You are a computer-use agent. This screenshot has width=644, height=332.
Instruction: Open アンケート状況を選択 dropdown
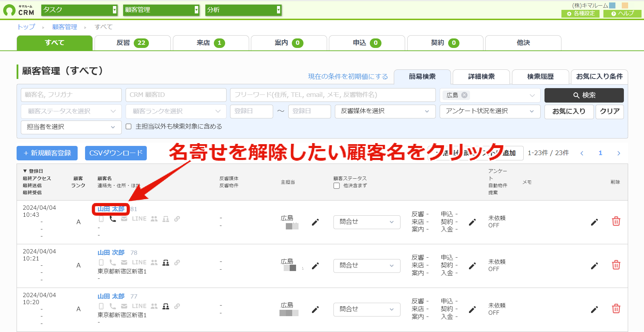490,111
